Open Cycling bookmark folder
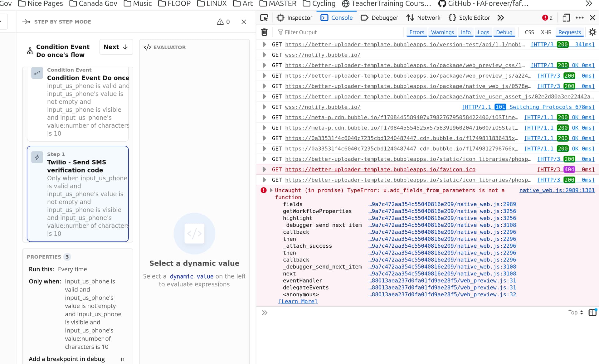Screen dimensions: 599x364 point(319,4)
